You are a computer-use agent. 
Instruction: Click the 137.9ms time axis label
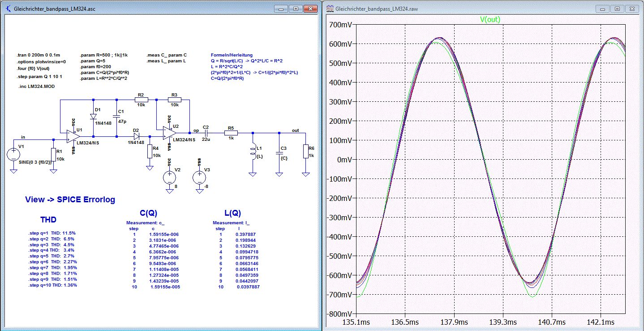click(x=454, y=322)
